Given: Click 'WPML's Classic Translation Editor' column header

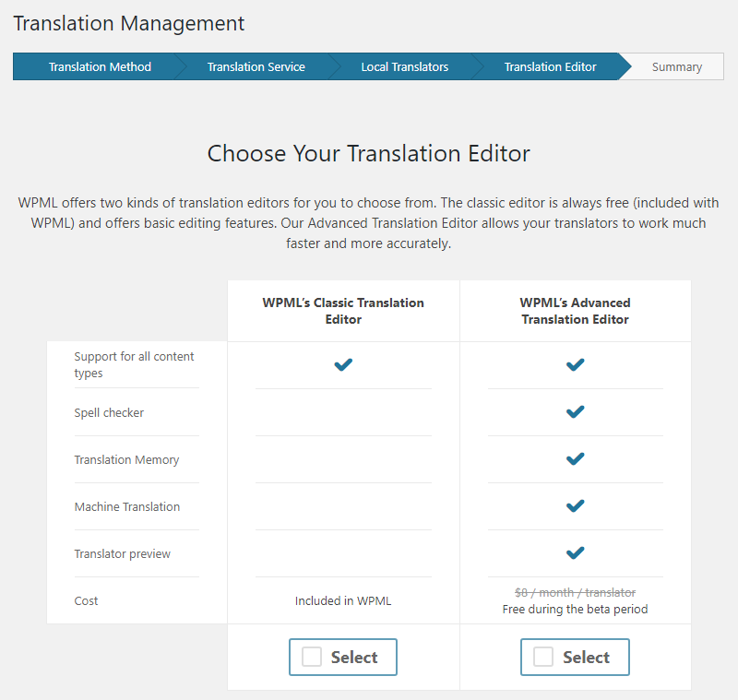Looking at the screenshot, I should (343, 311).
